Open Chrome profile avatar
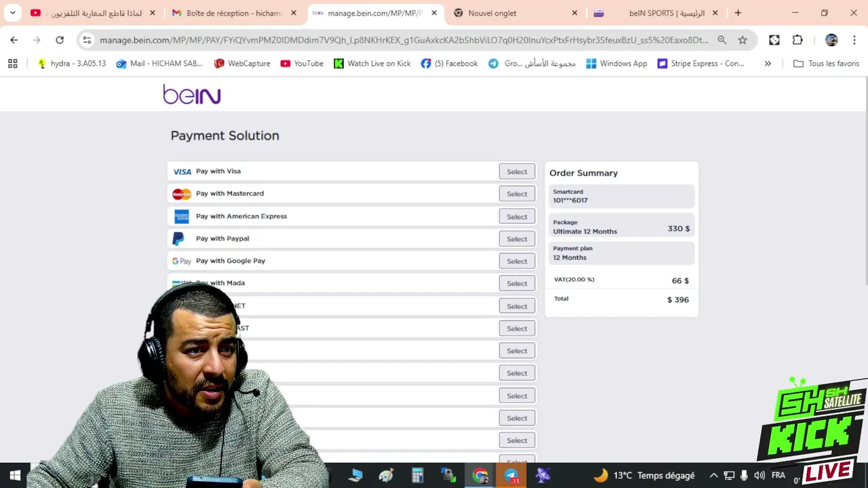 point(831,40)
